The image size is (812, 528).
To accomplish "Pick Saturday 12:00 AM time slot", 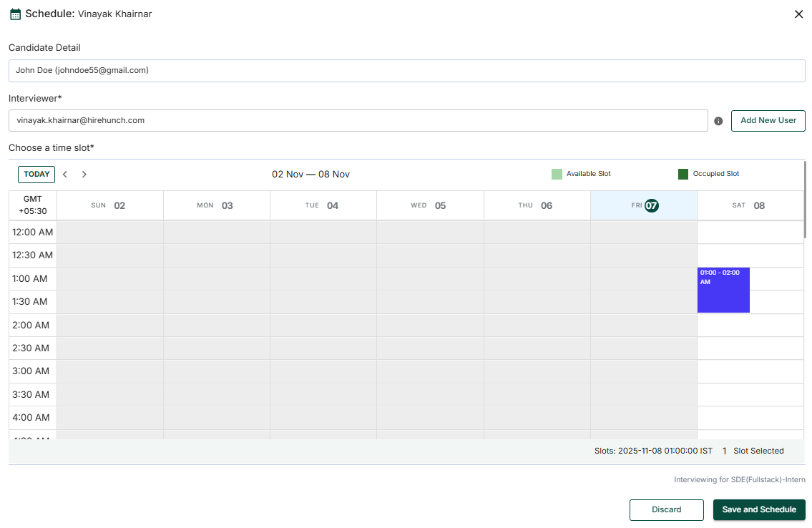I will pos(750,233).
